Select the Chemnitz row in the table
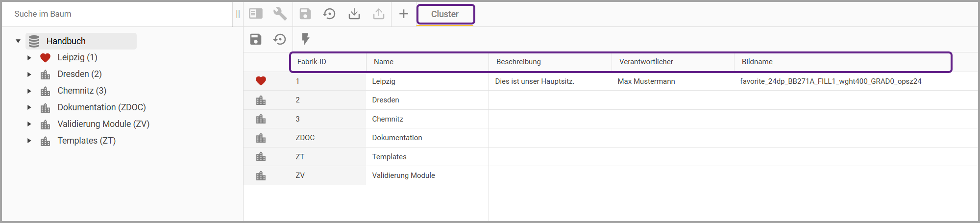This screenshot has height=223, width=980. [388, 119]
